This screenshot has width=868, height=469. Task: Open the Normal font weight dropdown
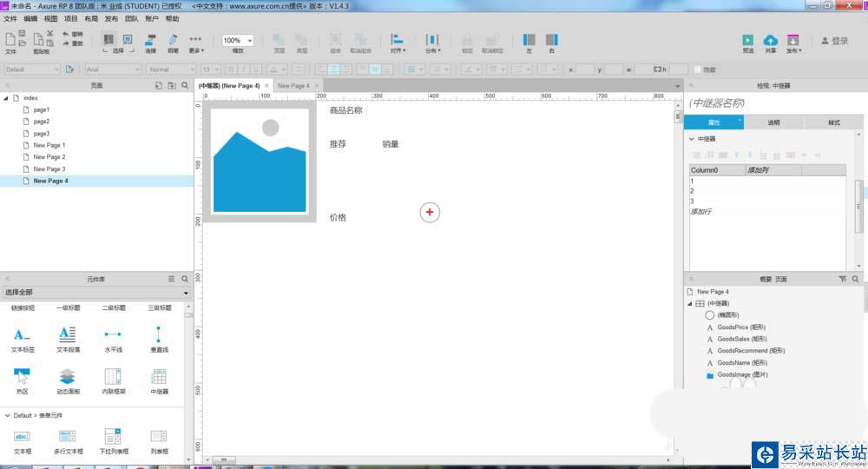pos(171,69)
